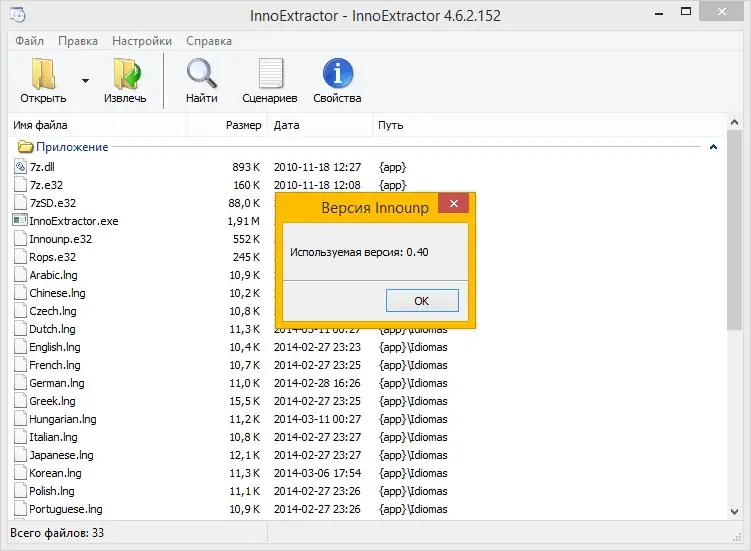
Task: Click the Arabic.lng file icon
Action: click(20, 275)
